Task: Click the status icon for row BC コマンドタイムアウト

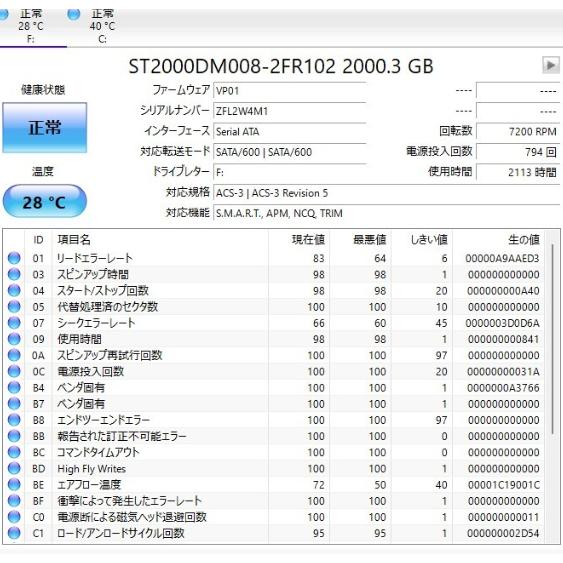Action: [x=14, y=452]
